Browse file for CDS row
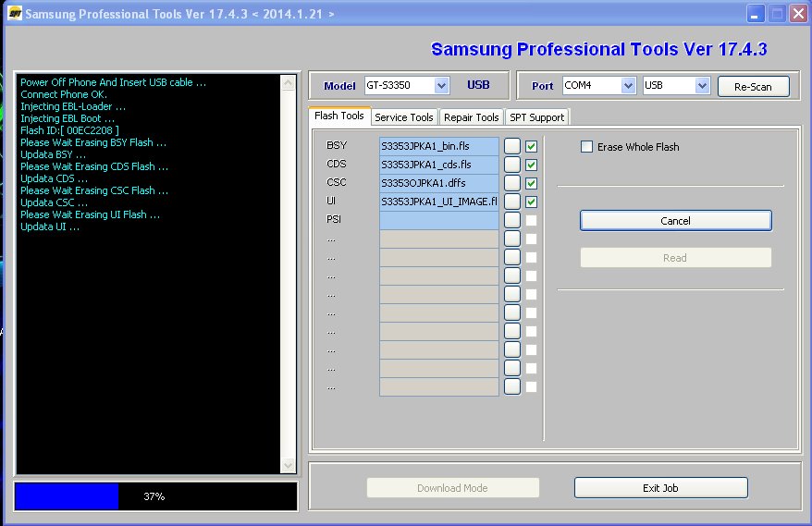 point(512,165)
